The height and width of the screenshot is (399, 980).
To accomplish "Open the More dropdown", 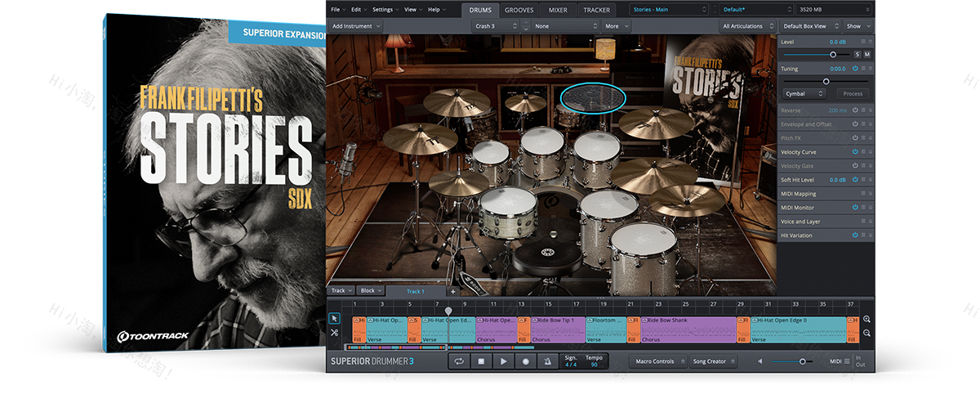I will click(616, 26).
